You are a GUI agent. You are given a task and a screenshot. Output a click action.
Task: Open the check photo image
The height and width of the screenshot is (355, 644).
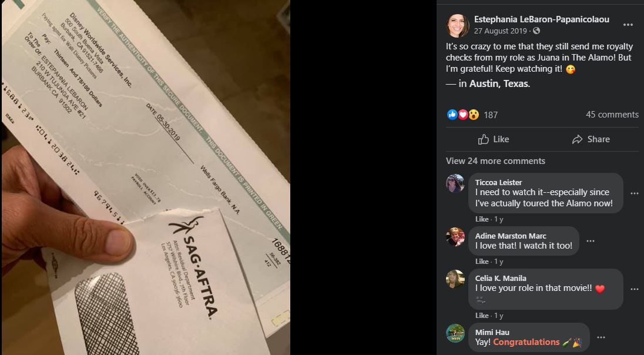(x=145, y=177)
